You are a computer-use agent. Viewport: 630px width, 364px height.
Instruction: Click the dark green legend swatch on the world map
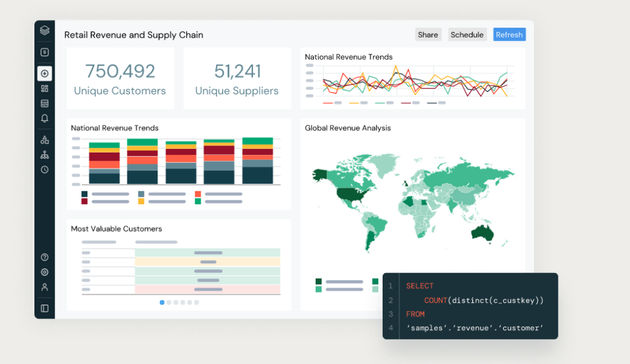319,281
